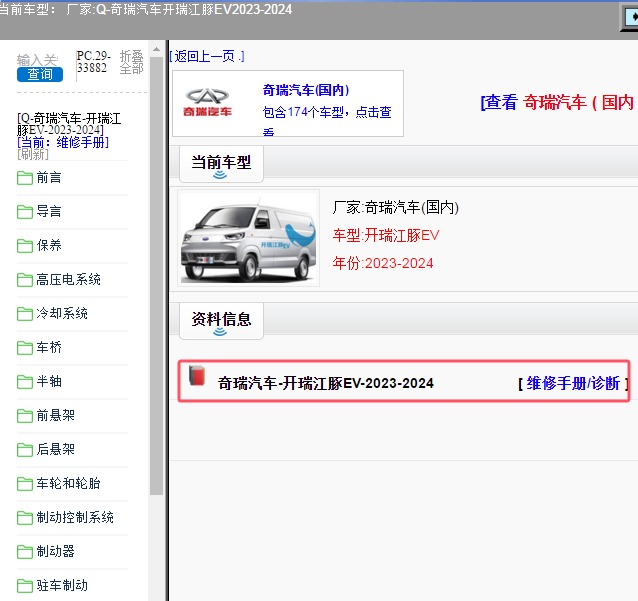Click the Q-奇瑞汽车-开瑞江豚EV-2023-2024 sidebar heading

point(69,124)
